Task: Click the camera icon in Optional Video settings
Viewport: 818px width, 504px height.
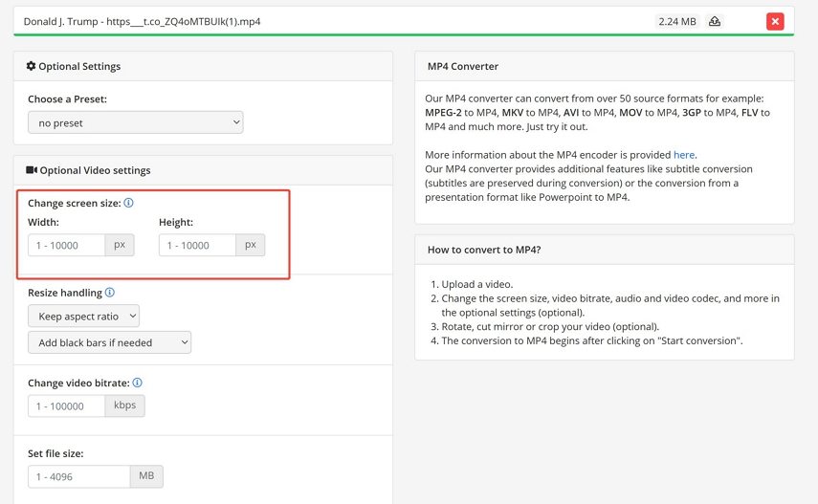Action: (x=32, y=170)
